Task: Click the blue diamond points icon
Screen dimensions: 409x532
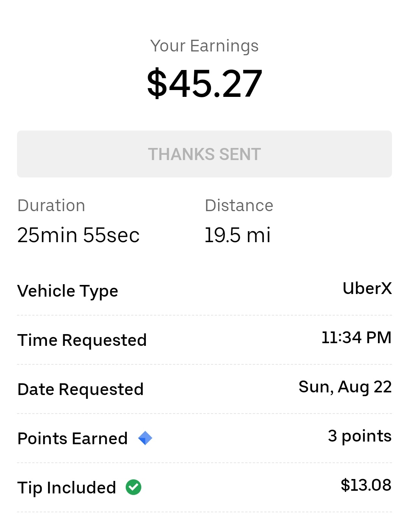Action: [145, 438]
